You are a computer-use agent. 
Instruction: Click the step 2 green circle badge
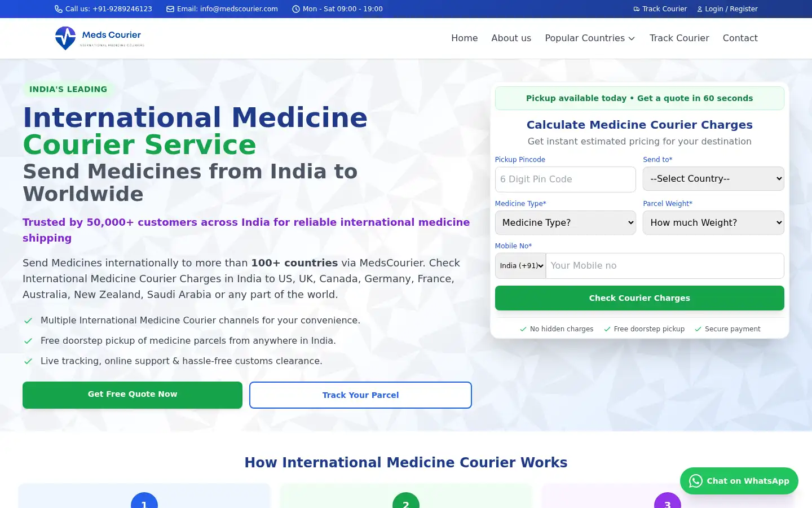[x=406, y=501]
